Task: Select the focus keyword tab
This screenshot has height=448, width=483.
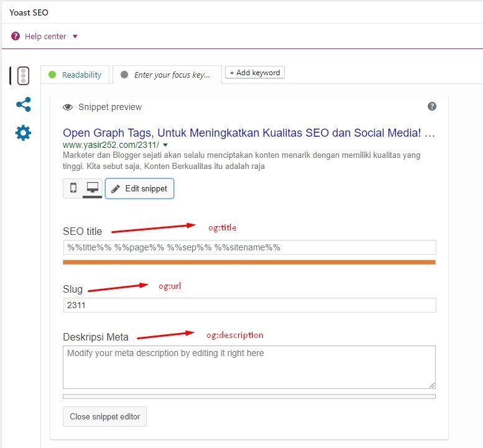Action: click(167, 75)
